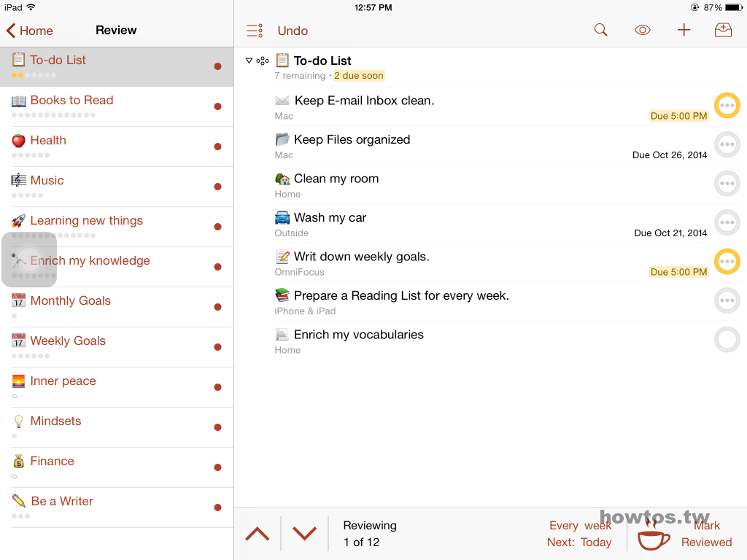Viewport: 747px width, 560px height.
Task: Tap the Outside context label
Action: 291,233
